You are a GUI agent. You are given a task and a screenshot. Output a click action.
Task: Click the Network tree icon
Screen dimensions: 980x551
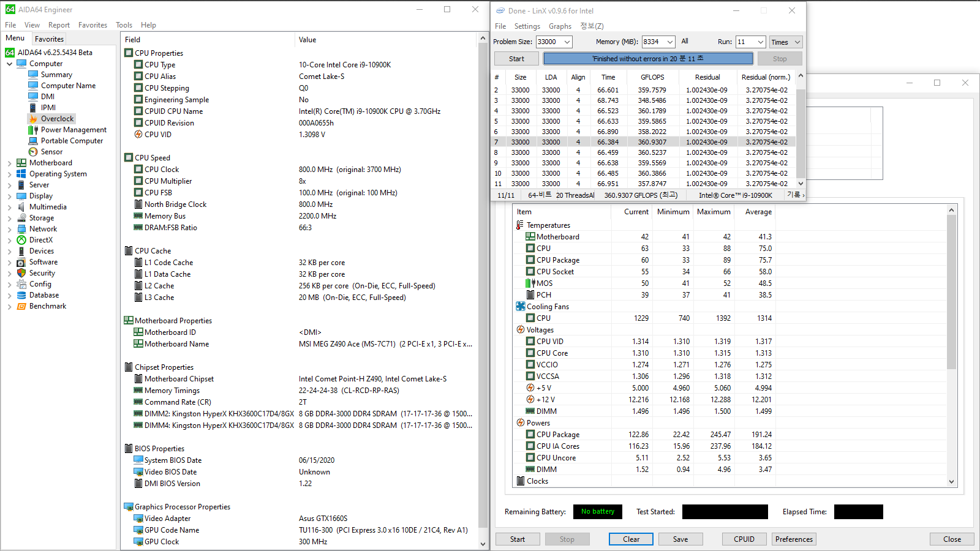tap(21, 229)
